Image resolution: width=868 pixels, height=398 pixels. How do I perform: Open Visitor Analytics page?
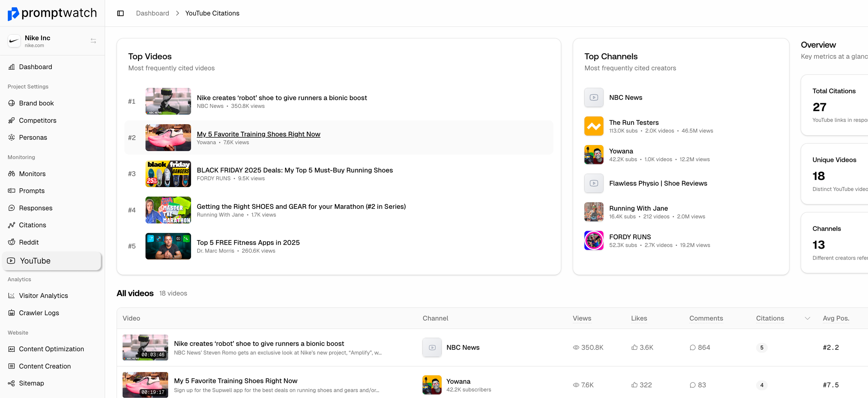click(x=43, y=296)
